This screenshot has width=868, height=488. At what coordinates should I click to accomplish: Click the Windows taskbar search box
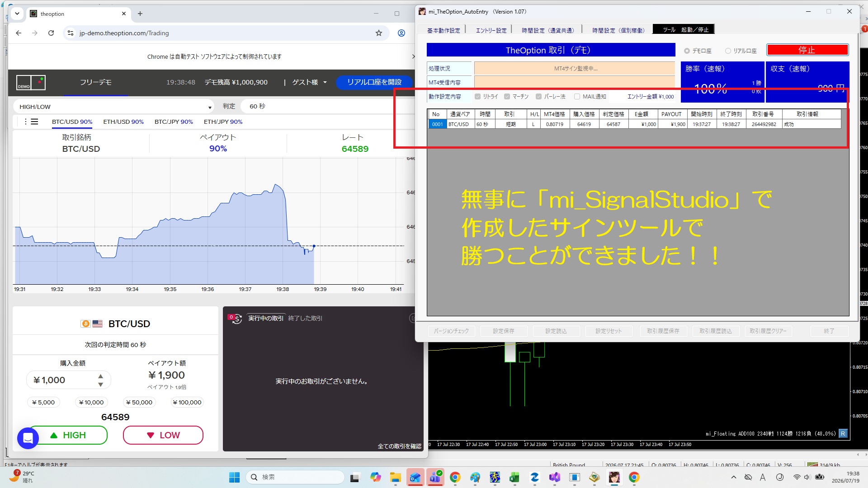point(295,477)
